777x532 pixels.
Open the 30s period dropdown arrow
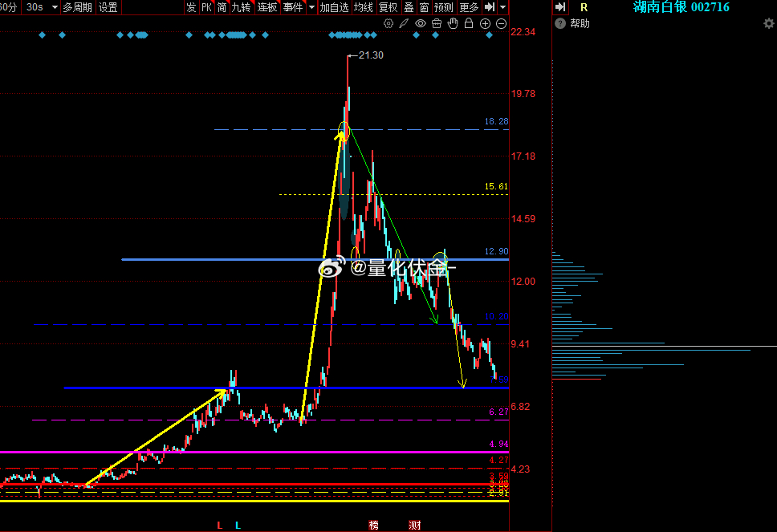click(x=55, y=7)
